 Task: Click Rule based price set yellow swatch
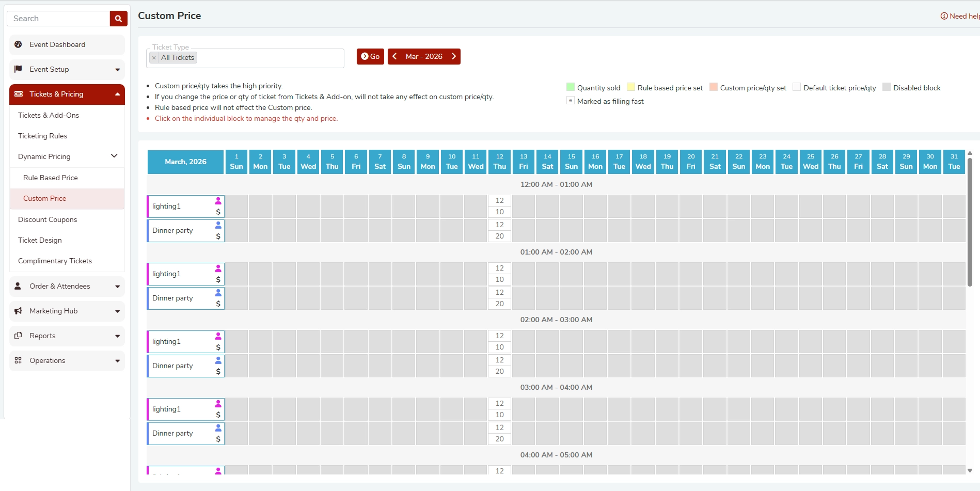(x=631, y=87)
